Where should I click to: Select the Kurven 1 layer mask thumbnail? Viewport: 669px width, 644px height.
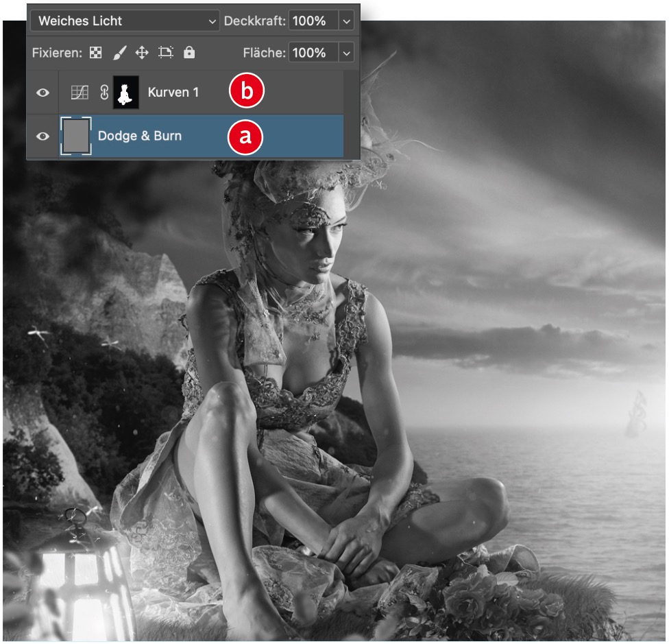click(126, 92)
